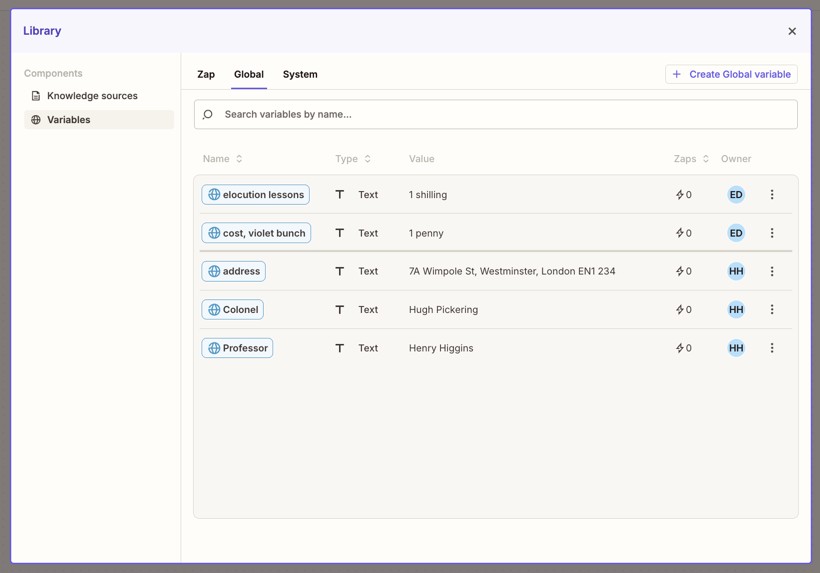Viewport: 820px width, 573px height.
Task: Open the three-dot menu for address row
Action: click(x=772, y=271)
